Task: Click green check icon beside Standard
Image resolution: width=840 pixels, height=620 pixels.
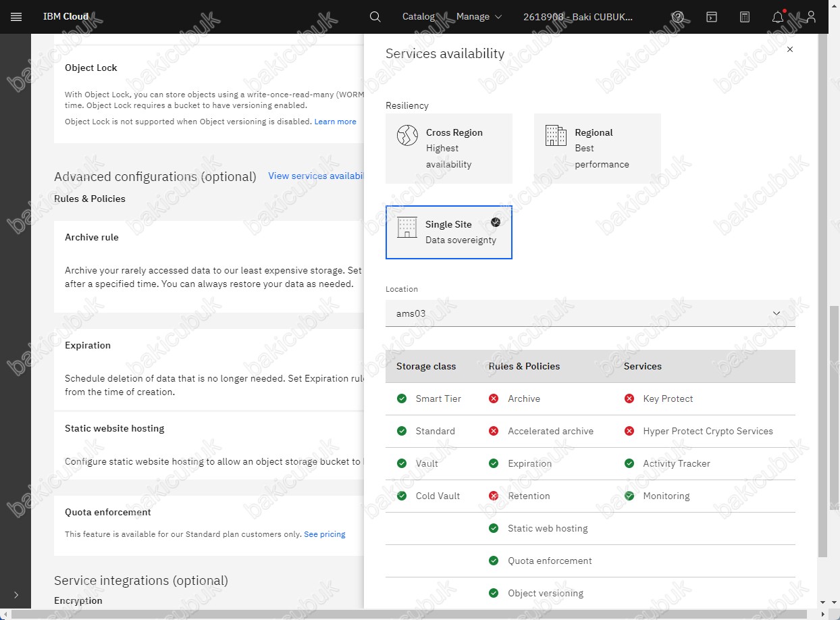Action: pyautogui.click(x=402, y=431)
